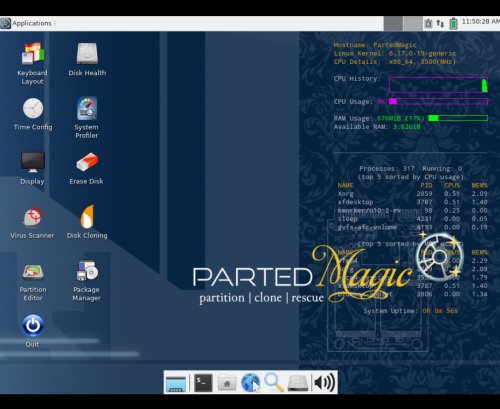The height and width of the screenshot is (409, 500).
Task: Click the CPU History graph box
Action: [438, 85]
